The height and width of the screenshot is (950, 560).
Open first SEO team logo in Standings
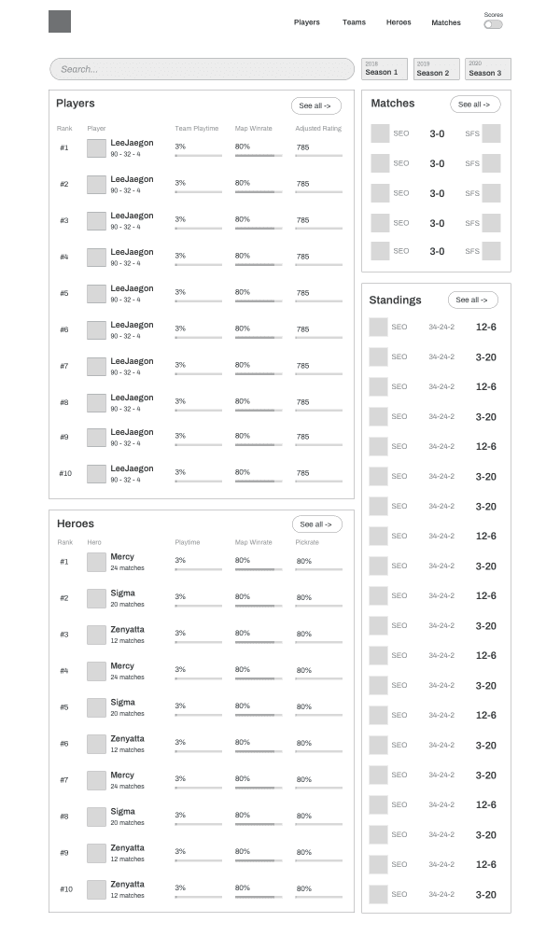(379, 328)
